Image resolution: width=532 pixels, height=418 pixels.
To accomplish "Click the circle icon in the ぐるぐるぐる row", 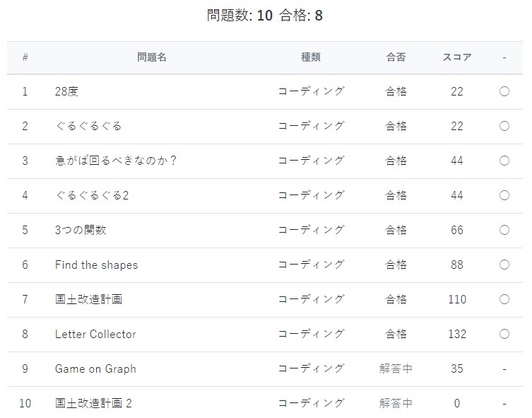I will 504,126.
